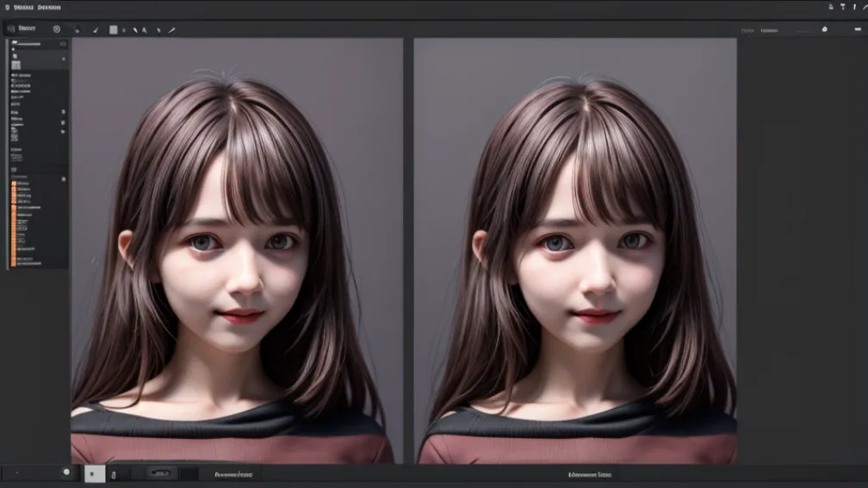868x488 pixels.
Task: Click the light gray square swatch in the toolbar
Action: pyautogui.click(x=114, y=30)
